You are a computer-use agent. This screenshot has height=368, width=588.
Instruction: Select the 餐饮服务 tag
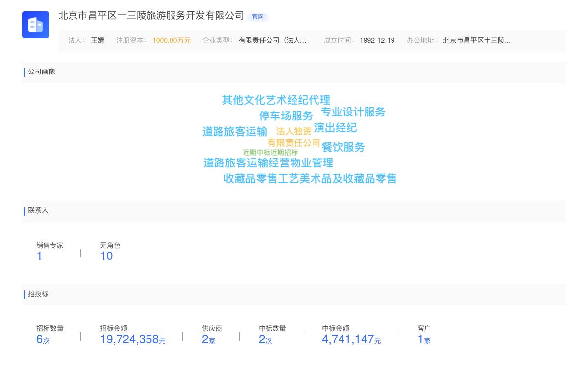tap(343, 147)
